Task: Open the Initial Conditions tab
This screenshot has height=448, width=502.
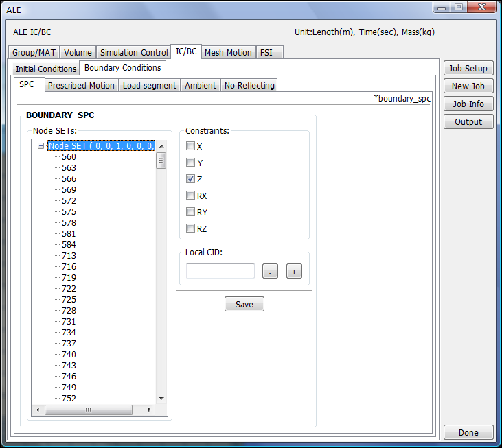Action: [46, 69]
